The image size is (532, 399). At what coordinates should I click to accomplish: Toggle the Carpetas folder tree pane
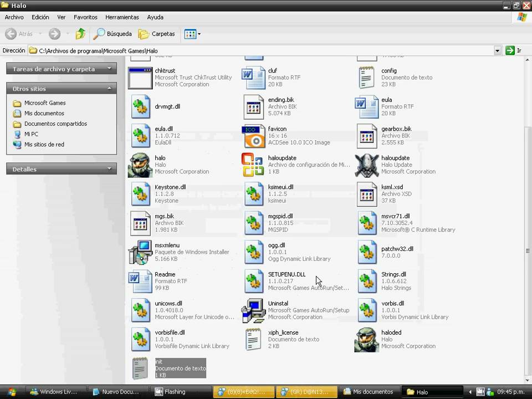point(156,34)
